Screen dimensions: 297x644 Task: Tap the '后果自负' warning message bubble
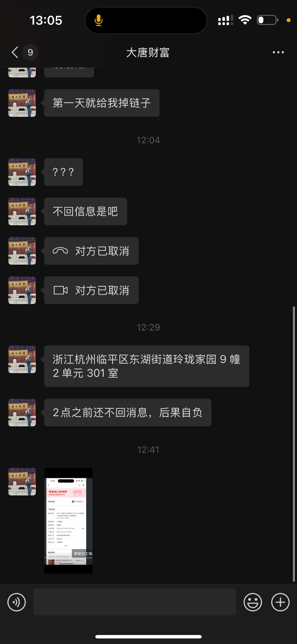tap(128, 412)
